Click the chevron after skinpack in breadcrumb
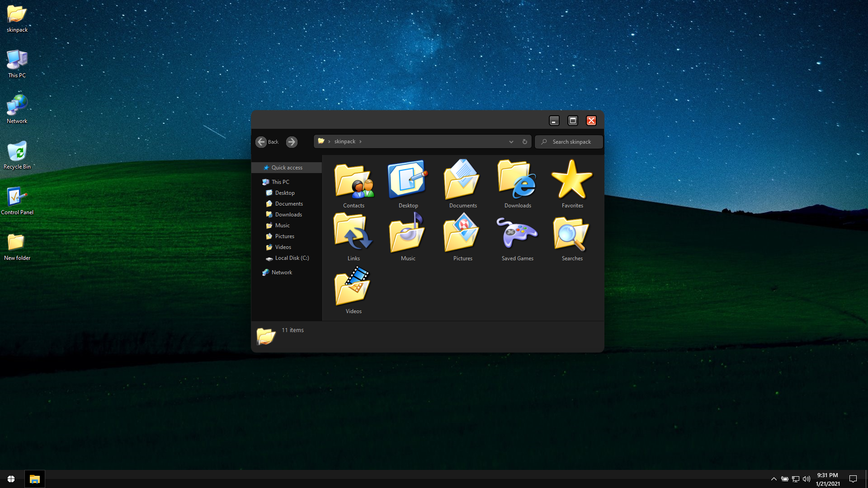The height and width of the screenshot is (488, 868). 360,142
